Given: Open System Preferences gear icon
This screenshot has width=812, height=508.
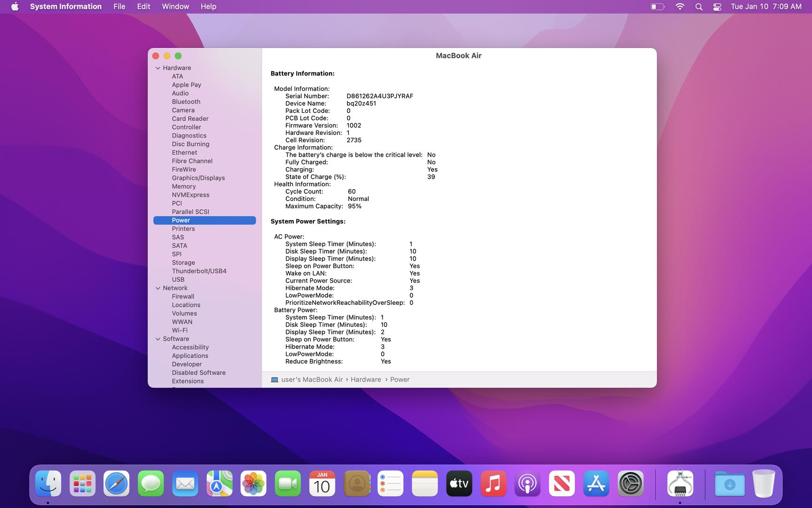Looking at the screenshot, I should click(630, 484).
